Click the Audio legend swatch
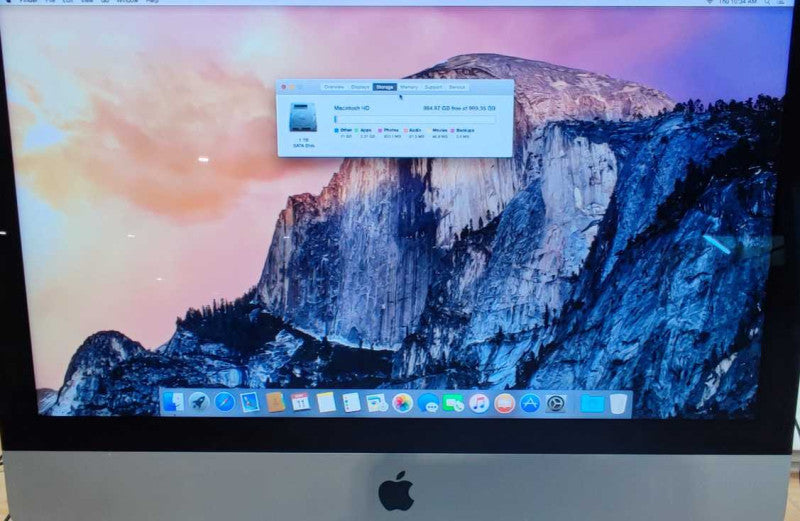 tap(406, 131)
